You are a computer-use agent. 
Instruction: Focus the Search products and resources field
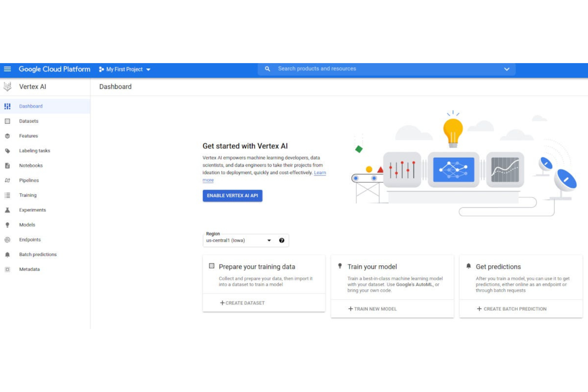(387, 69)
